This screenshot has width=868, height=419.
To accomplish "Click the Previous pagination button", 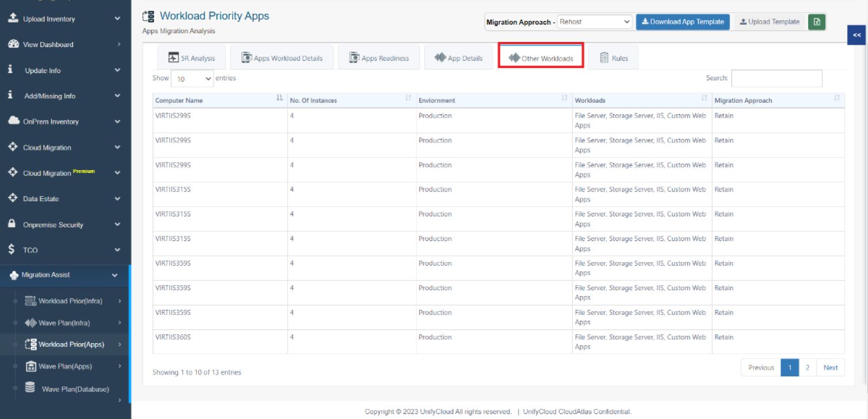I will 761,367.
